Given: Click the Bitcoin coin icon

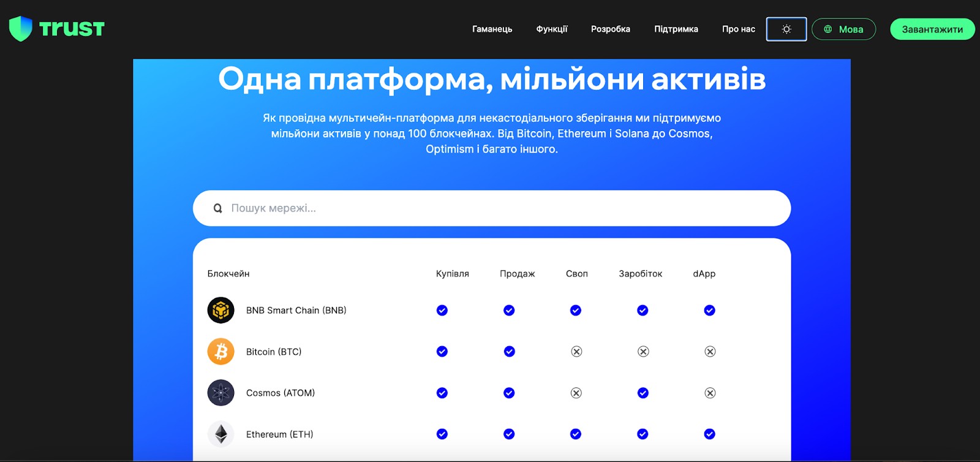Looking at the screenshot, I should (221, 352).
